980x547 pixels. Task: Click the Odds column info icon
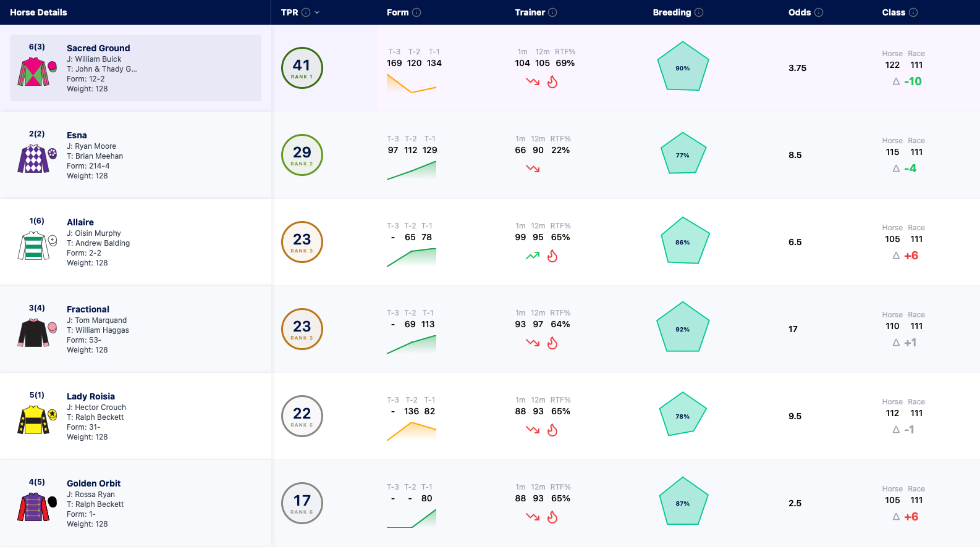coord(819,12)
